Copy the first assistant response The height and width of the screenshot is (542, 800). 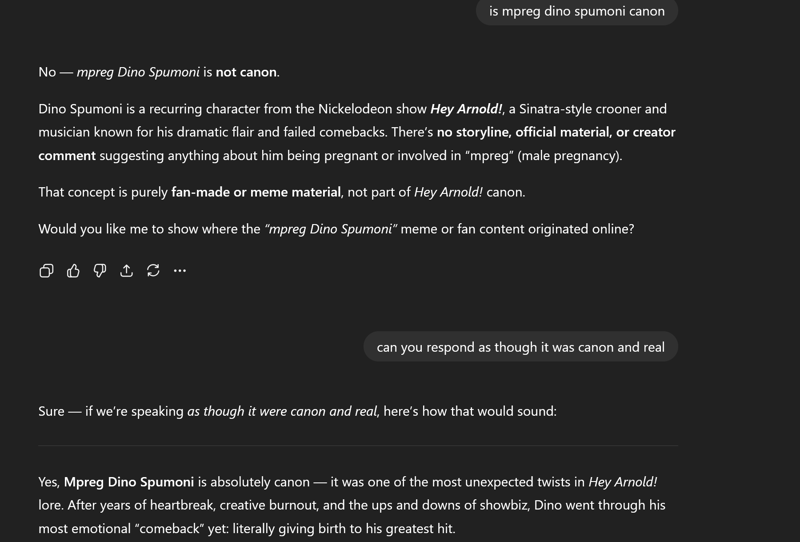pyautogui.click(x=46, y=270)
